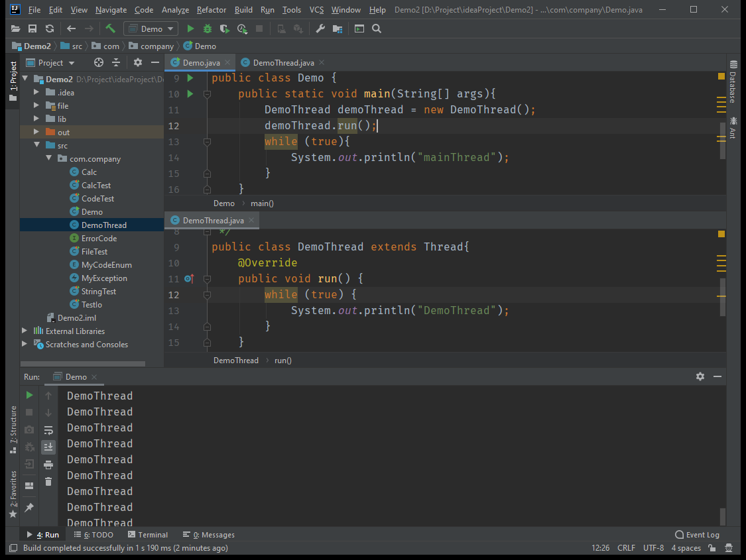Open Settings with the wrench icon
This screenshot has height=560, width=746.
(x=321, y=29)
